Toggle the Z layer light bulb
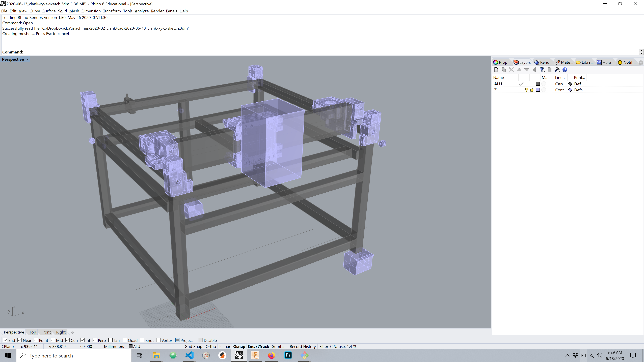644x362 pixels. click(526, 90)
